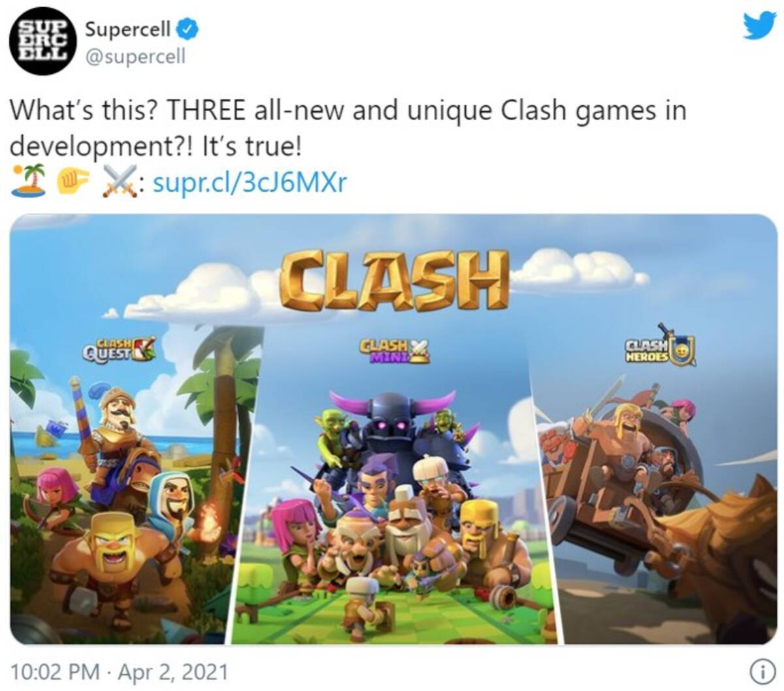Screen dimensions: 784x691
Task: Click the Supercell display name
Action: tap(128, 28)
